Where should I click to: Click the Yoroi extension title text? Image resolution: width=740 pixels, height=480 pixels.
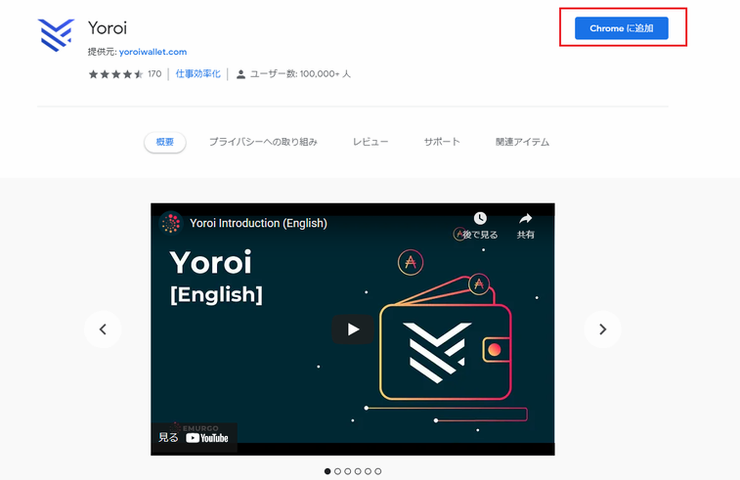[x=108, y=28]
